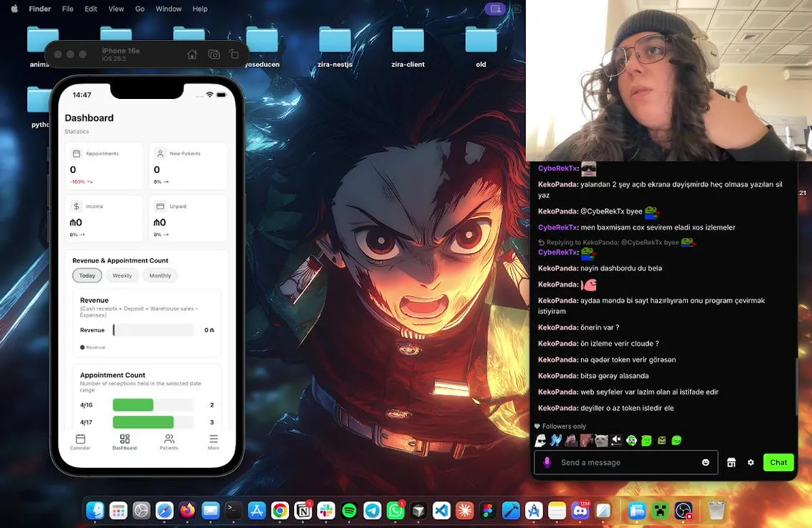Open Terminal from the Dock
The image size is (812, 528).
point(233,511)
